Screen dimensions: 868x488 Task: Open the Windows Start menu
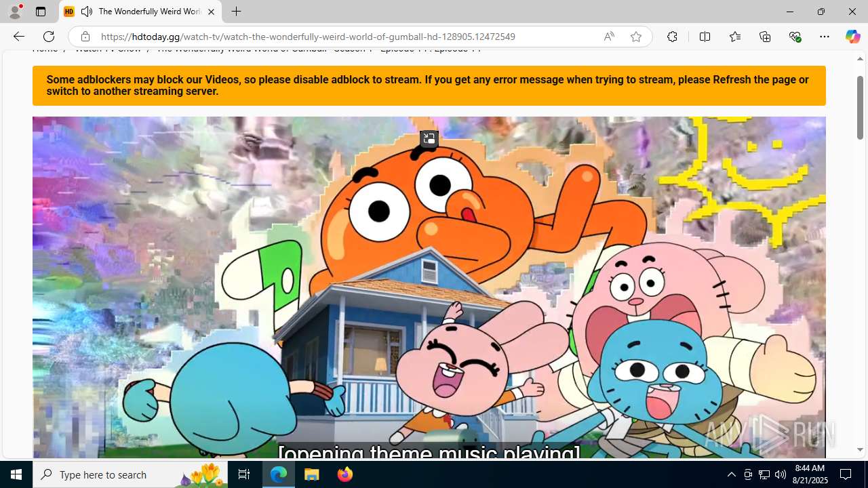[16, 474]
